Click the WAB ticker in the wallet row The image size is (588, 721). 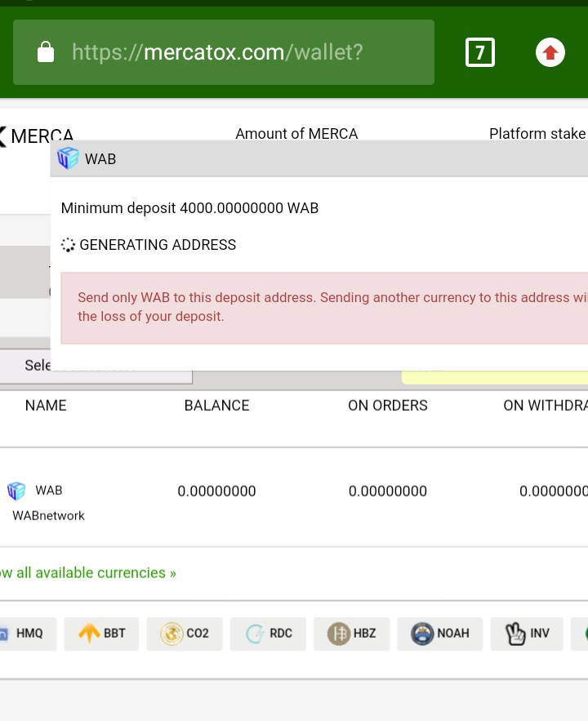point(49,490)
